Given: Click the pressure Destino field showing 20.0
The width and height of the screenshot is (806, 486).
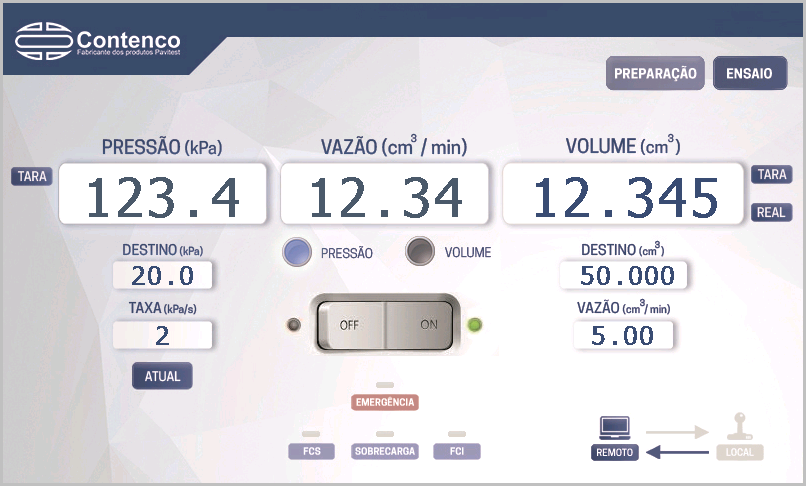Looking at the screenshot, I should point(162,277).
